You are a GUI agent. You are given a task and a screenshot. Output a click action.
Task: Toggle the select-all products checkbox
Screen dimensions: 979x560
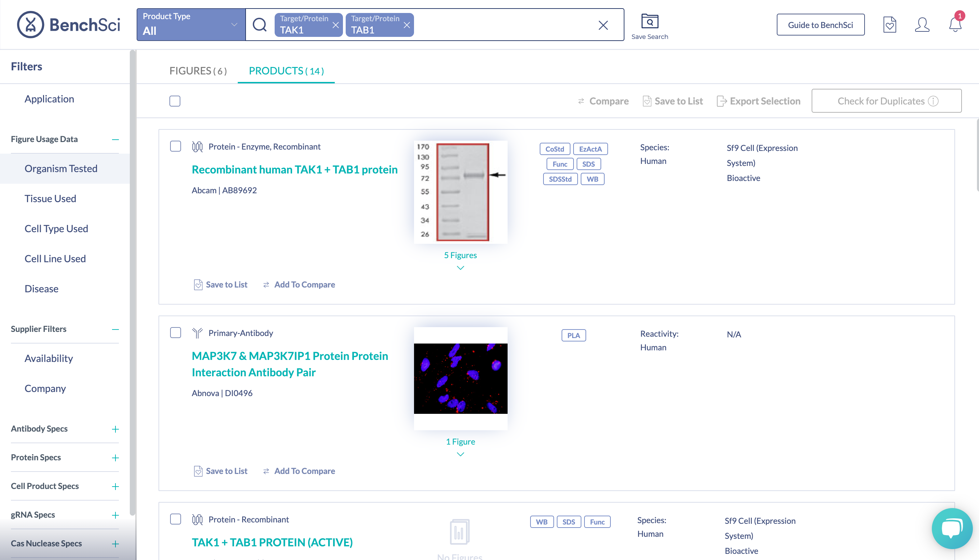(175, 101)
